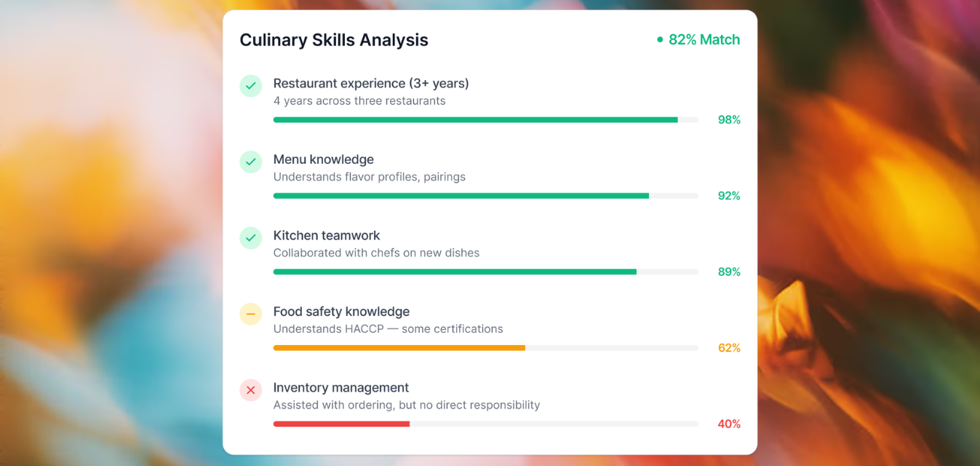The height and width of the screenshot is (466, 980).
Task: Toggle the failed status on Inventory management
Action: coord(250,390)
